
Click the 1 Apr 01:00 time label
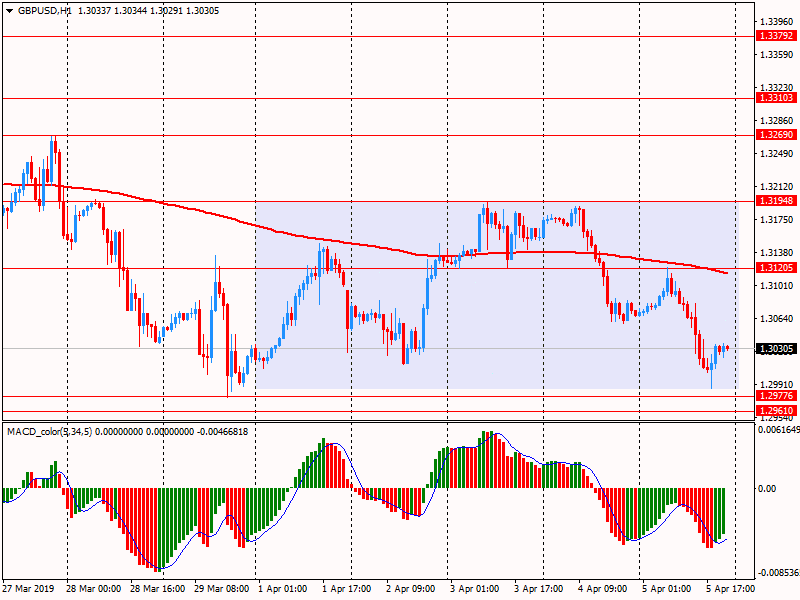pos(283,589)
